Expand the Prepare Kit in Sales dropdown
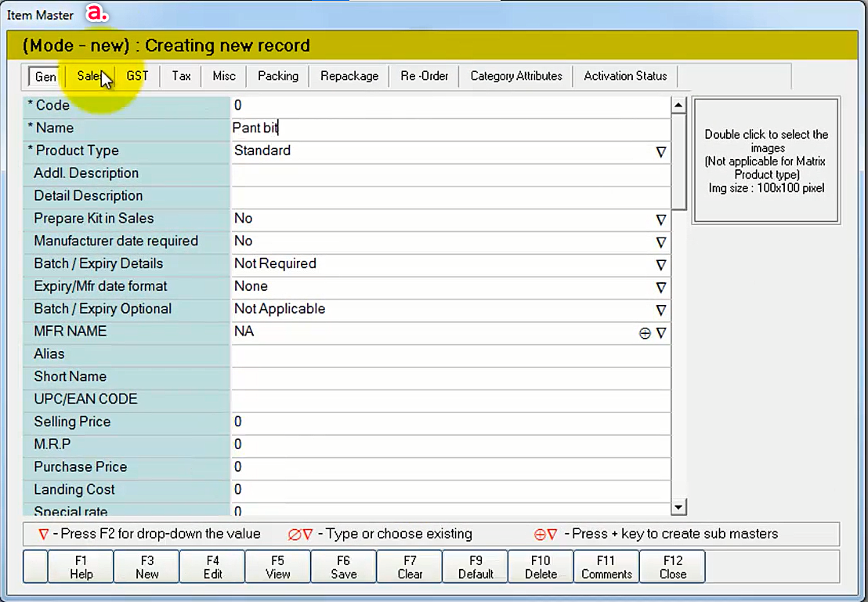The height and width of the screenshot is (602, 868). point(661,220)
